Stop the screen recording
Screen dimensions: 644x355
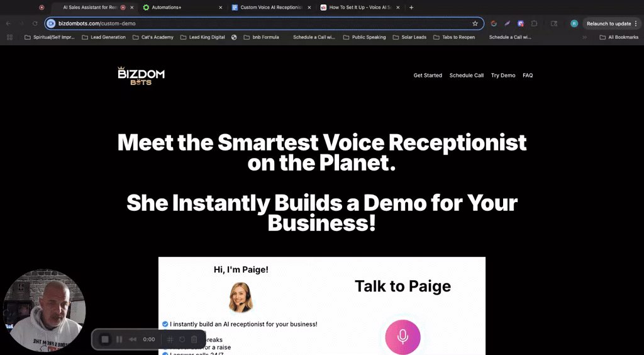pyautogui.click(x=105, y=339)
